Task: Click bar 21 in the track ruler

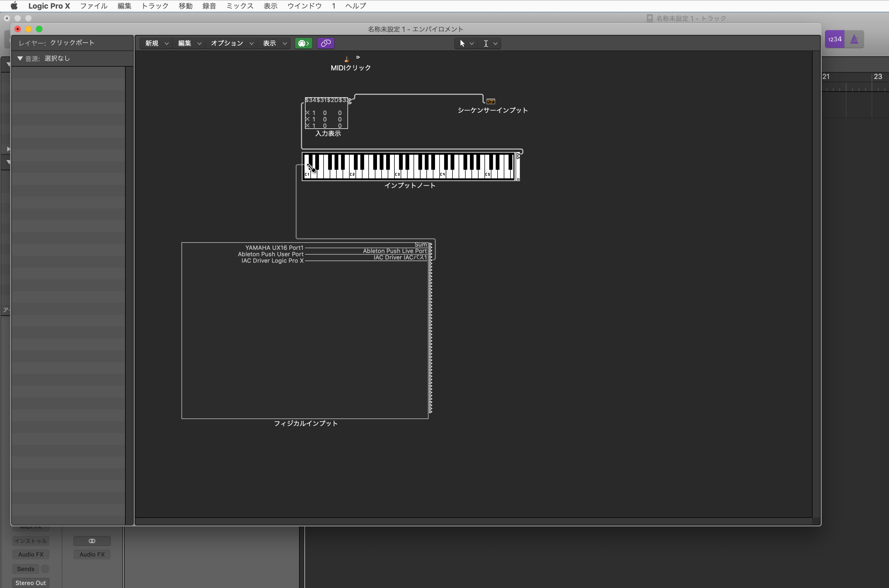Action: pos(826,76)
